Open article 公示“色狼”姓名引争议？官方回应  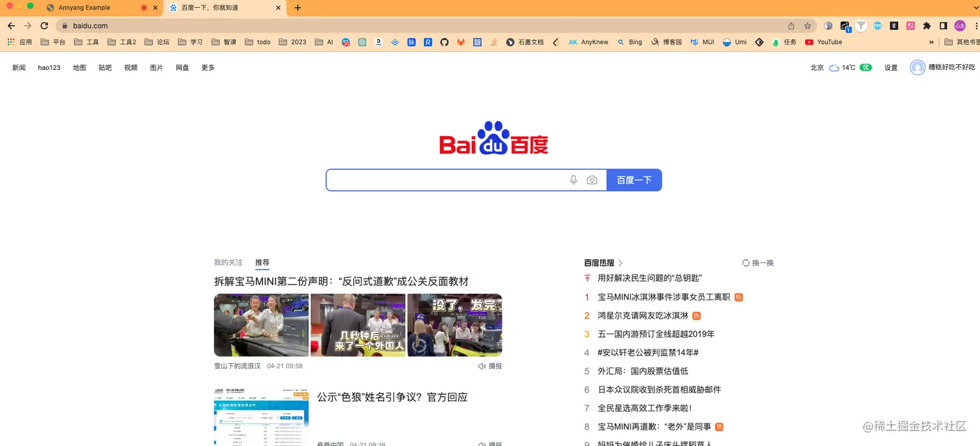click(x=392, y=397)
